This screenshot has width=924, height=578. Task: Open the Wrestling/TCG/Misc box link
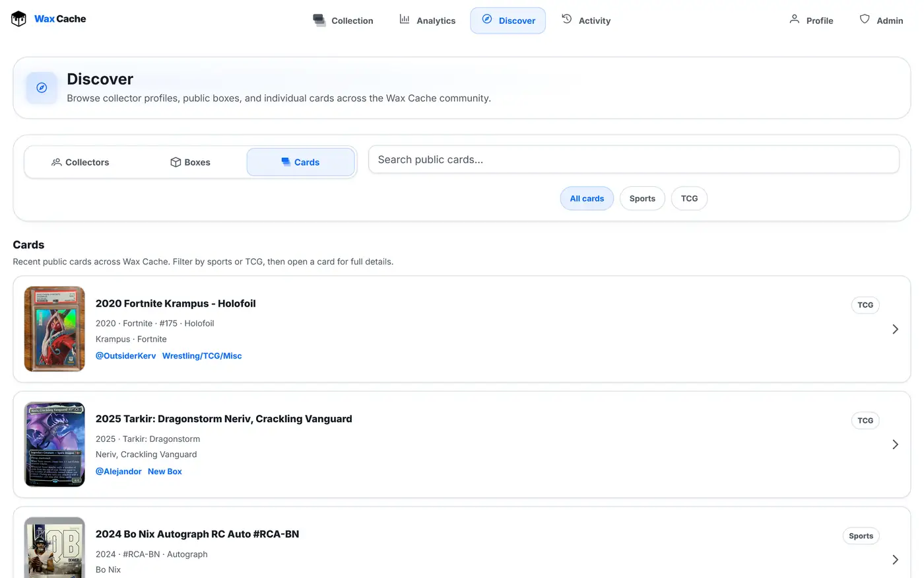click(202, 356)
